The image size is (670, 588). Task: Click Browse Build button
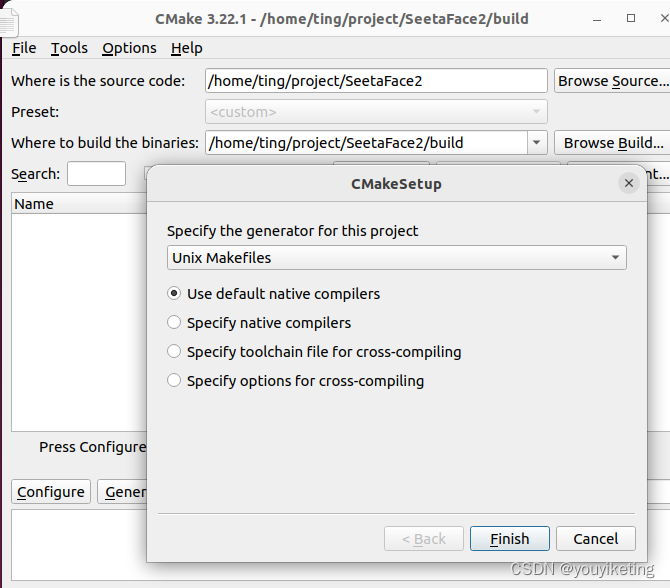pyautogui.click(x=612, y=143)
